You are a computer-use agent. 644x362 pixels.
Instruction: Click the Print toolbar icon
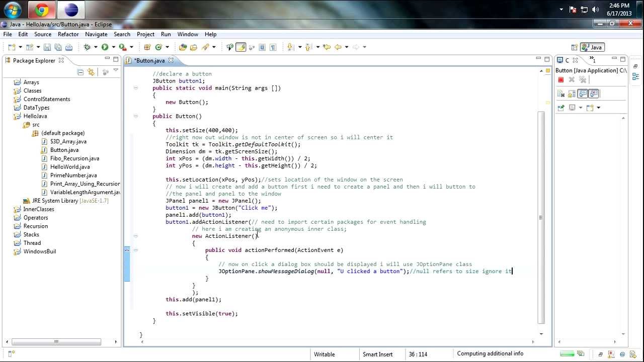point(69,47)
